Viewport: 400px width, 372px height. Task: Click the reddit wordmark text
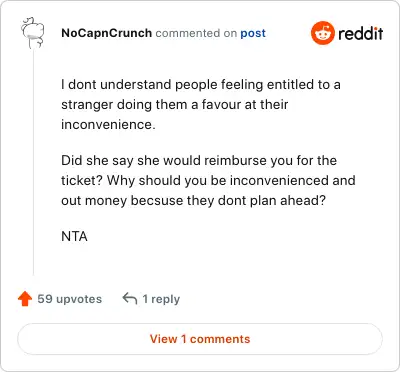point(360,33)
